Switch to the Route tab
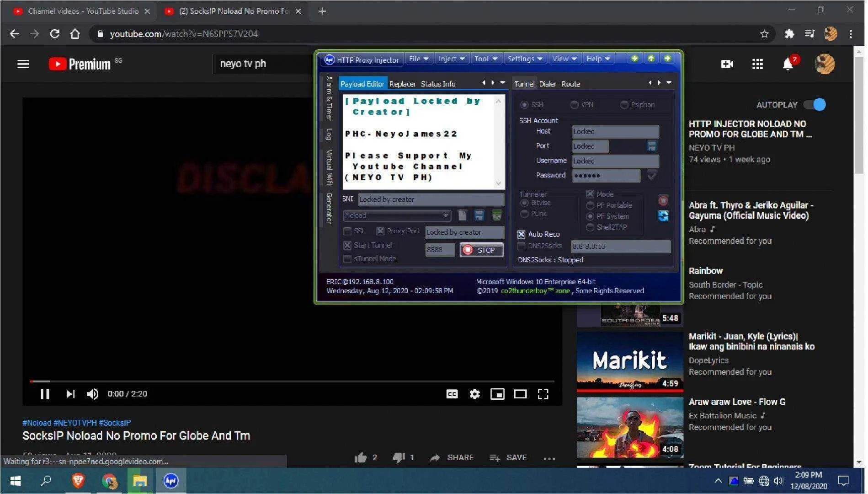Screen dimensions: 868x494 pos(570,84)
